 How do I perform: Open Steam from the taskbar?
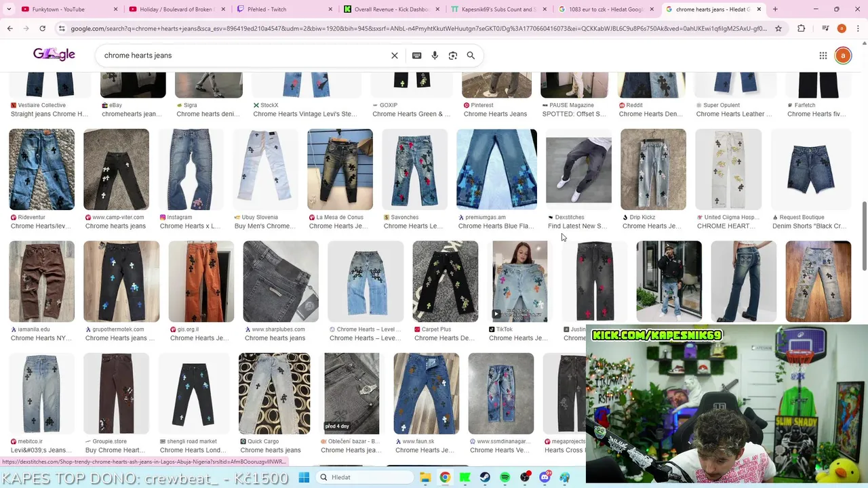[484, 477]
